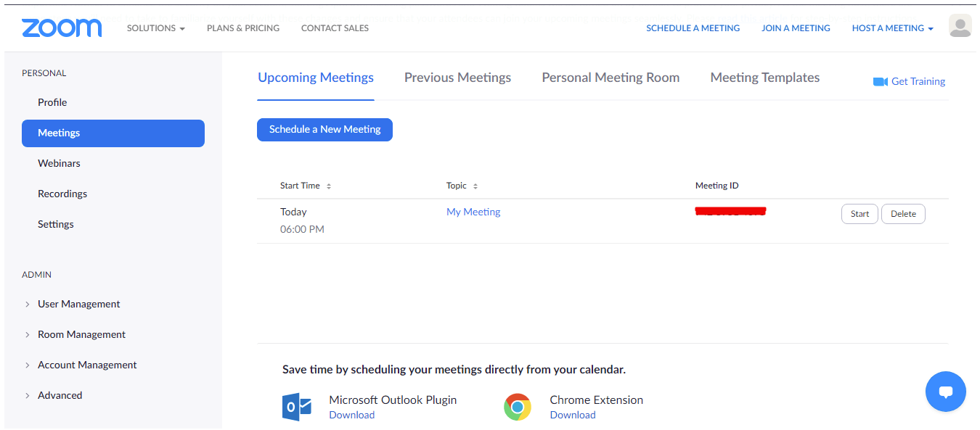Download the Chrome Extension
This screenshot has height=430, width=980.
coord(573,415)
